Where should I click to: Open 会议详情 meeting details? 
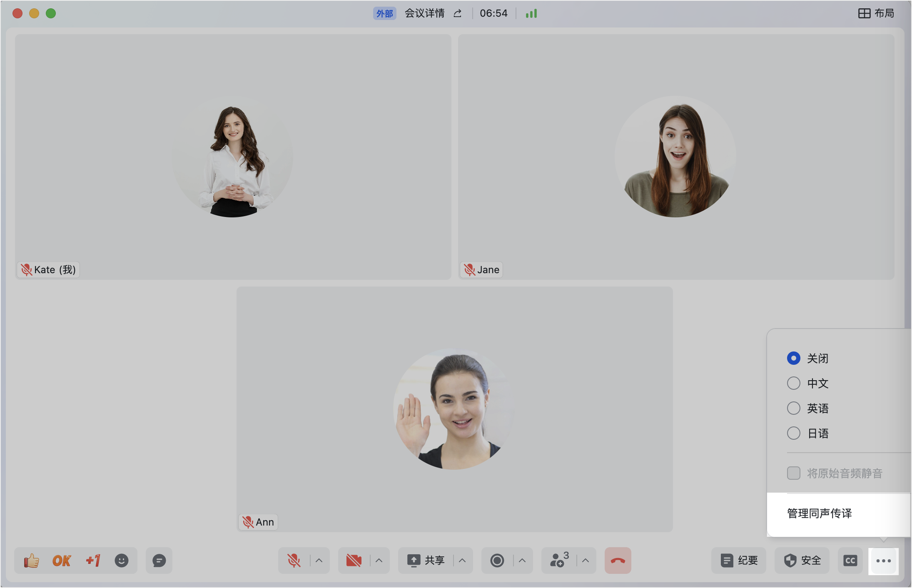[x=425, y=13]
